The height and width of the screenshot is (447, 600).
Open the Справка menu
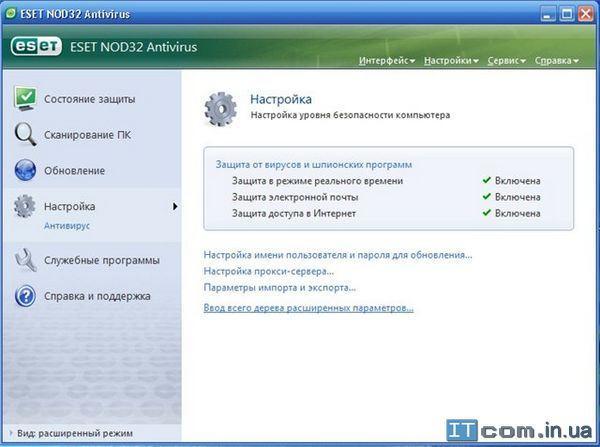[556, 61]
